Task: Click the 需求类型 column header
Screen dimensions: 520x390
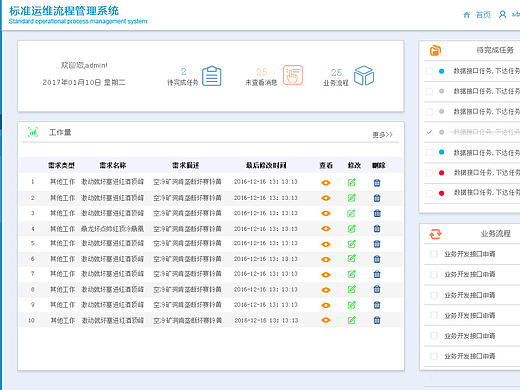Action: click(x=61, y=165)
